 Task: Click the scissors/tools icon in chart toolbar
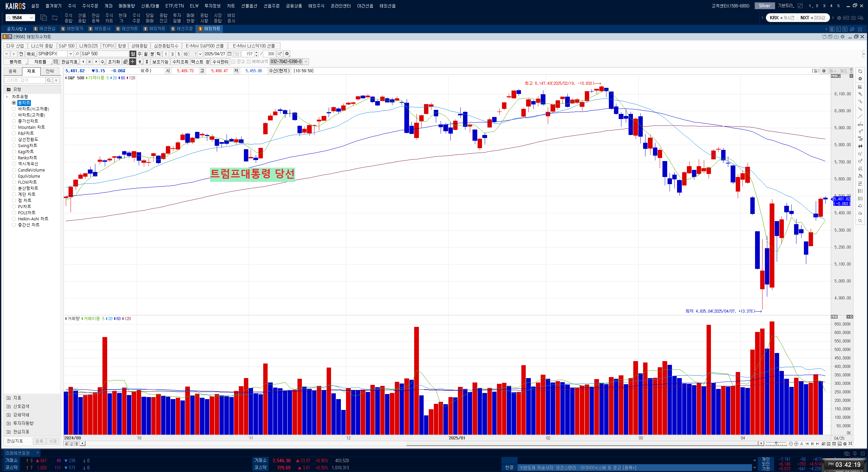147,62
